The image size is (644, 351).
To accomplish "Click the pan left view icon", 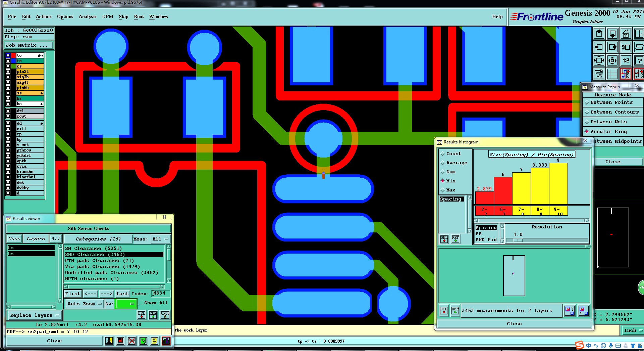I will (x=599, y=47).
